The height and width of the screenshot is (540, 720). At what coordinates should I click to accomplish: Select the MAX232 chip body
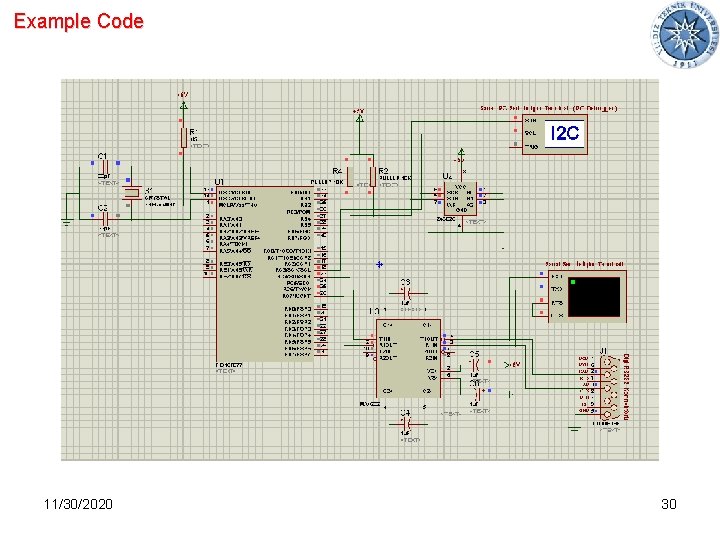tap(408, 358)
